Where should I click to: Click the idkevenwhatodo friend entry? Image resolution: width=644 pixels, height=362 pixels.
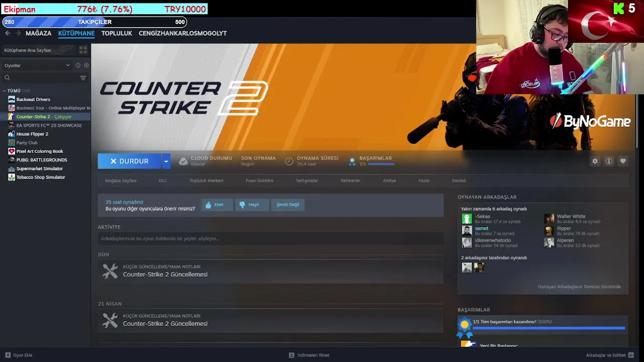[491, 243]
